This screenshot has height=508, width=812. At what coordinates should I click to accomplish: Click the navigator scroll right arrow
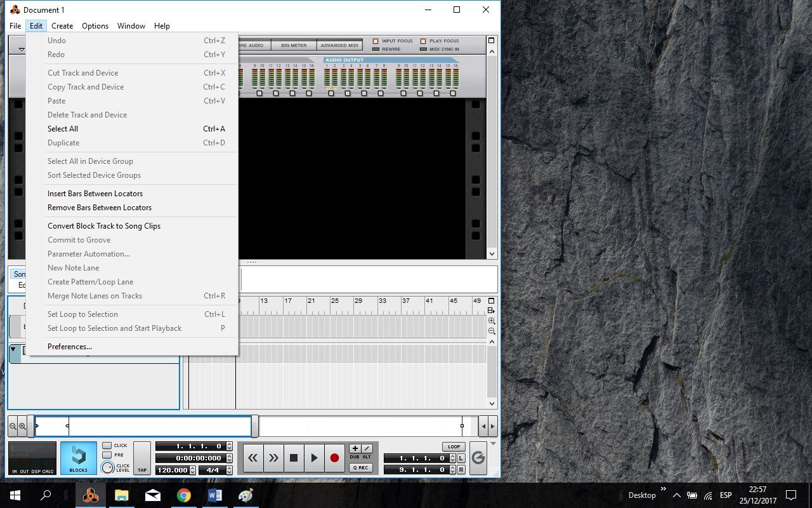(493, 426)
